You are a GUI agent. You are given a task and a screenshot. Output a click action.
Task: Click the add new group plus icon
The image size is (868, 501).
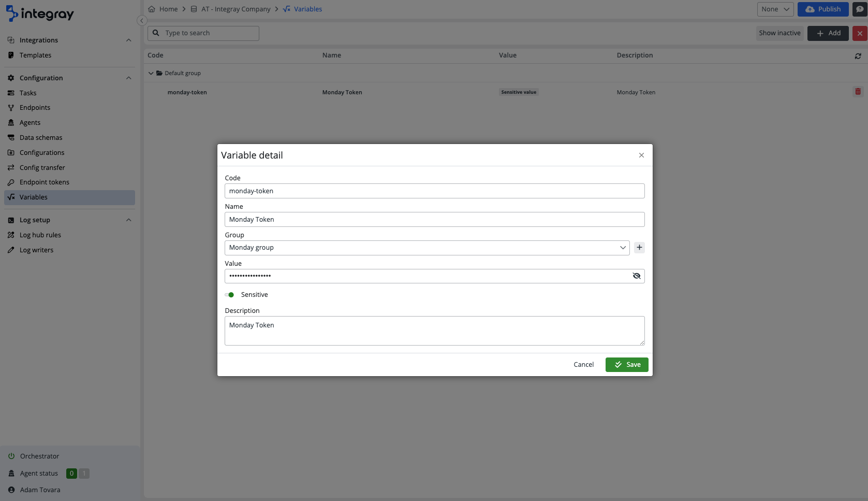point(639,248)
